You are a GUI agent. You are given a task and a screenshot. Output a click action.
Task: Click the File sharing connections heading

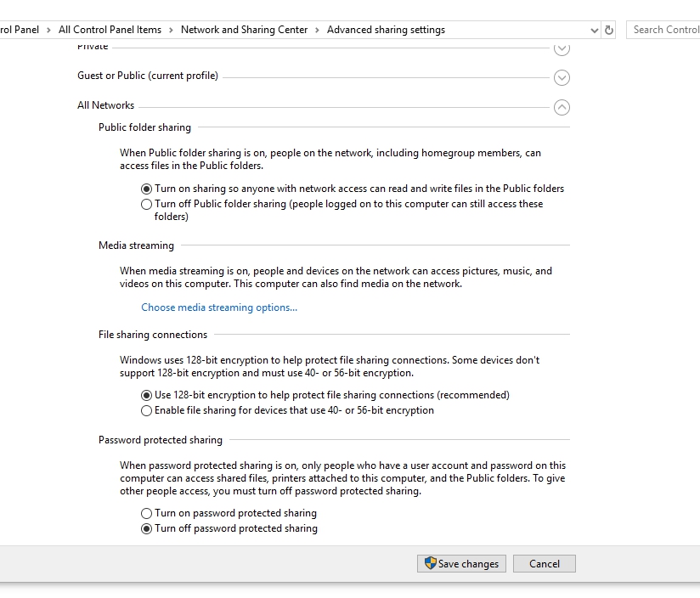click(x=153, y=335)
